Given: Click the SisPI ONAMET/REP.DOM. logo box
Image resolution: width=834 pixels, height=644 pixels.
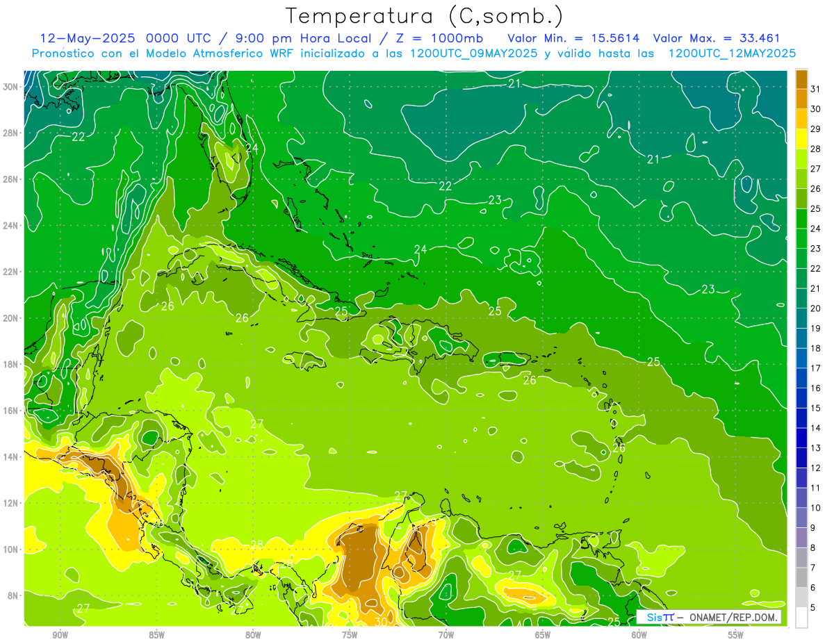Looking at the screenshot, I should point(709,617).
